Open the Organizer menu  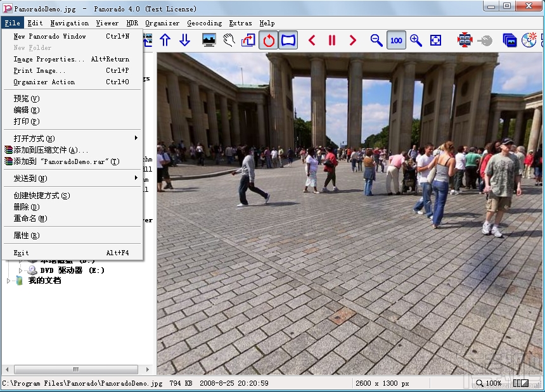[x=162, y=23]
